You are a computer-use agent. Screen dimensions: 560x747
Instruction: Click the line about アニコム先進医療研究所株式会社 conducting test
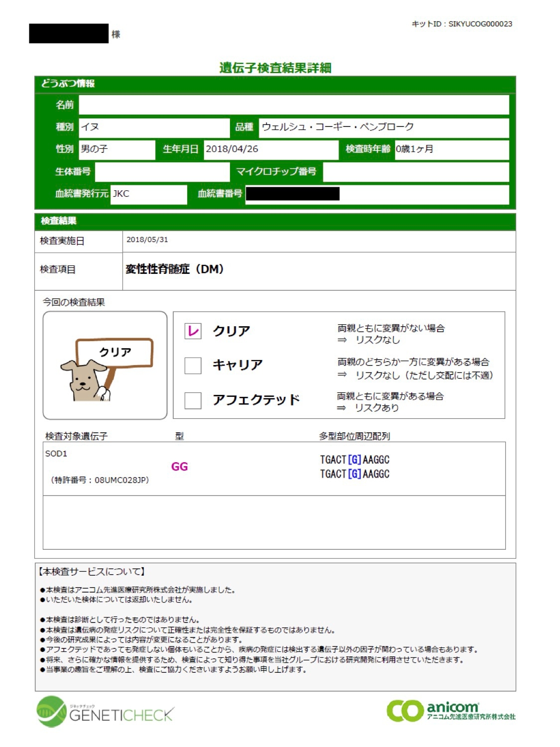137,590
